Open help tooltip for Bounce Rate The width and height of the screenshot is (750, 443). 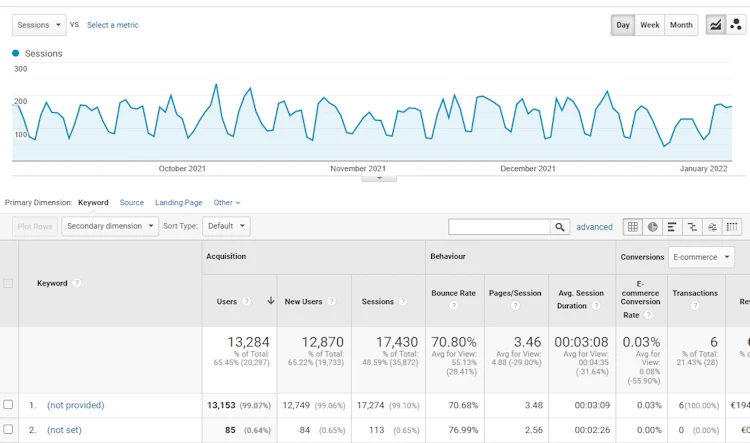(x=453, y=305)
